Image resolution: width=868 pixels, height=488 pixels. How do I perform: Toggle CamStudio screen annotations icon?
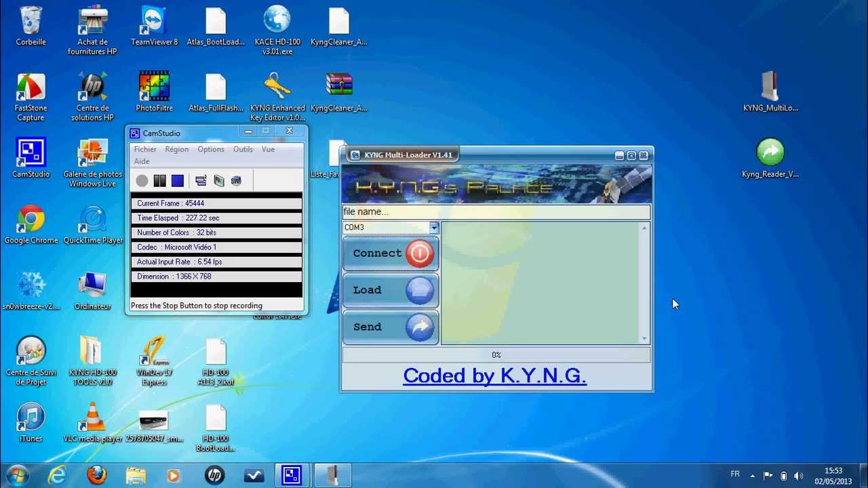201,180
